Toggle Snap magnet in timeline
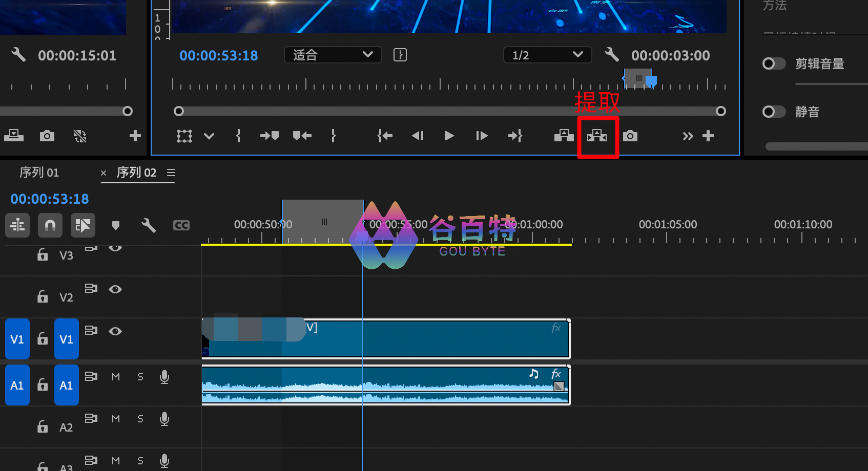The image size is (868, 471). point(50,225)
